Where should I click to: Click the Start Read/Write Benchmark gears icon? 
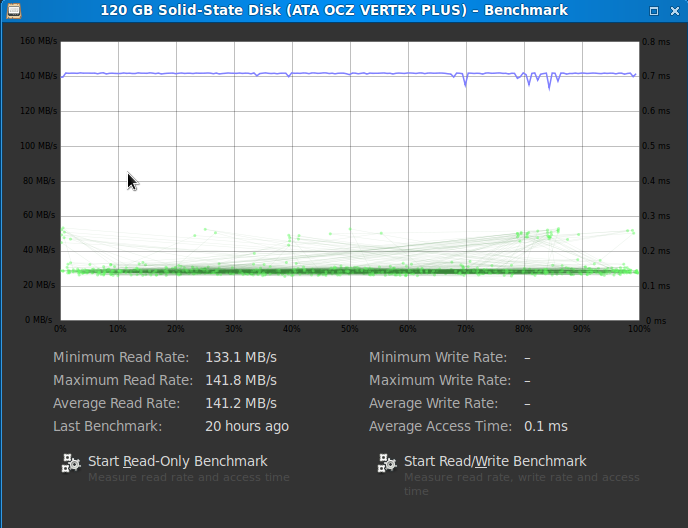(387, 463)
